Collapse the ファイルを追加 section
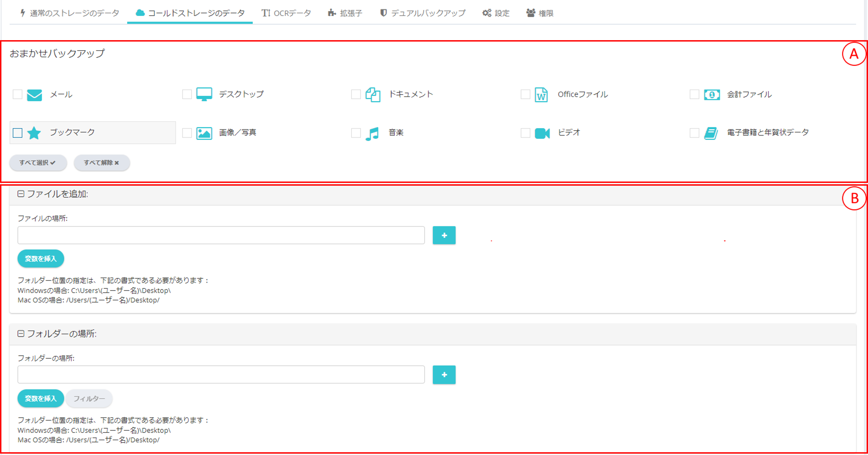The height and width of the screenshot is (455, 868). pyautogui.click(x=21, y=194)
